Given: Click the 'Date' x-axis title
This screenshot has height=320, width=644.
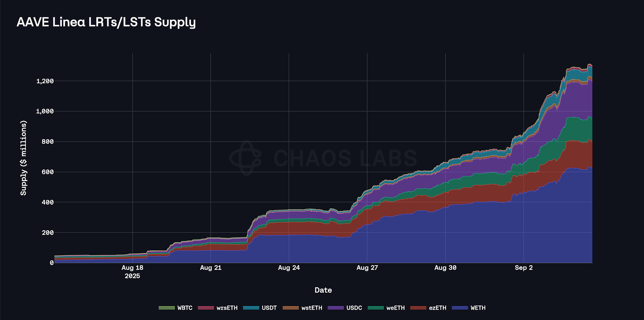Looking at the screenshot, I should click(x=323, y=290).
